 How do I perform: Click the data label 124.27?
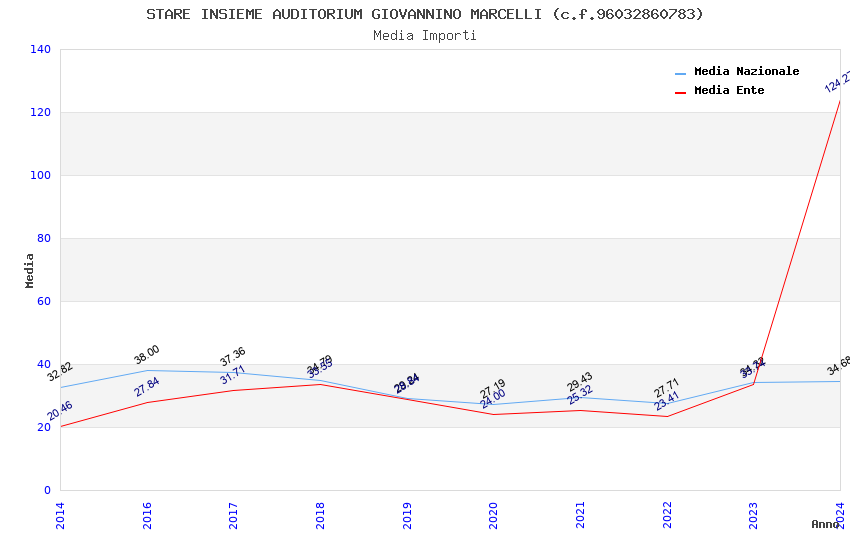(838, 82)
